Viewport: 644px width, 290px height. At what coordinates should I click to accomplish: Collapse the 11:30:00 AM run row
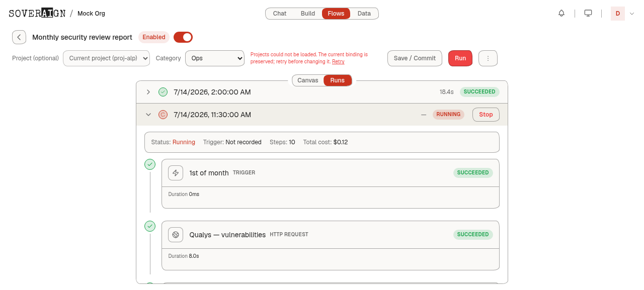148,115
